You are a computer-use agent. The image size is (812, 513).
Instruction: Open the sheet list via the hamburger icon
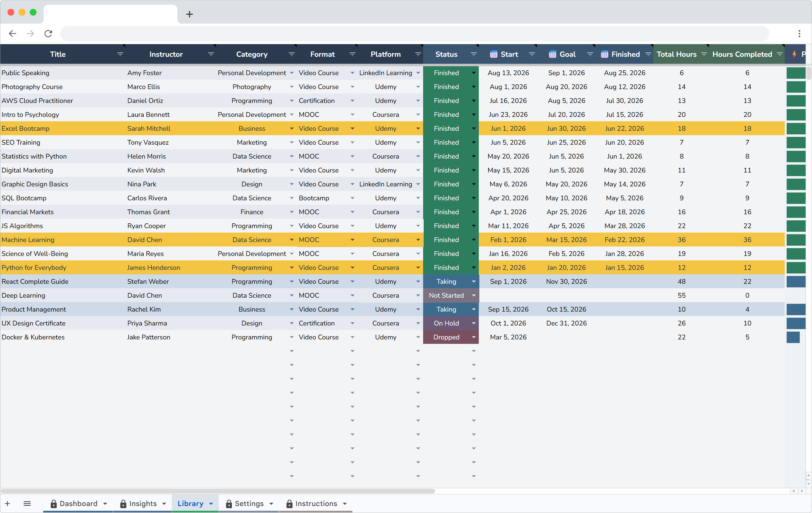coord(27,504)
